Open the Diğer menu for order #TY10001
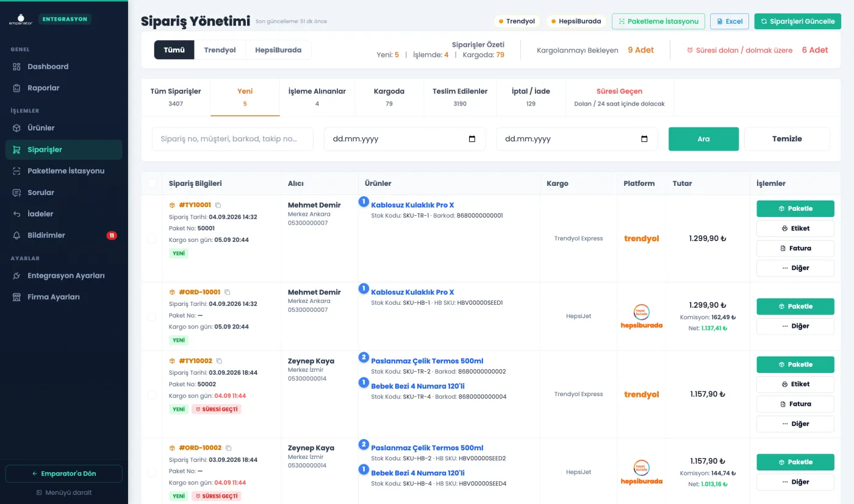 [x=795, y=268]
